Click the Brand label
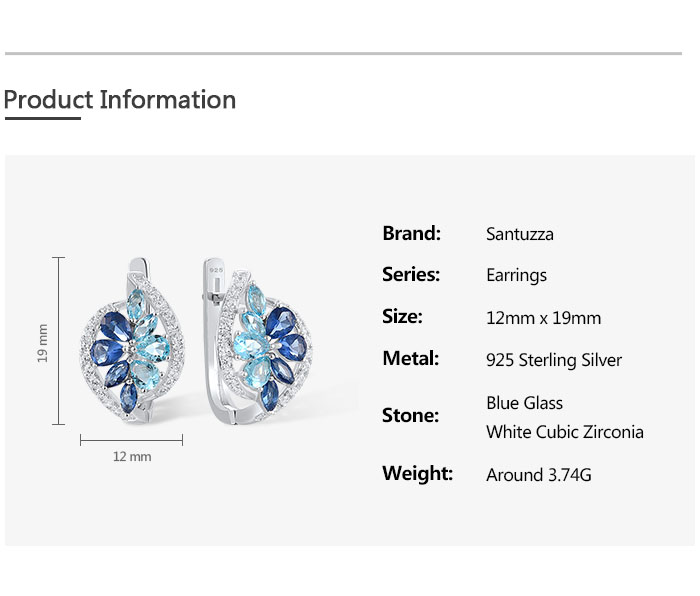The image size is (700, 596). (411, 233)
